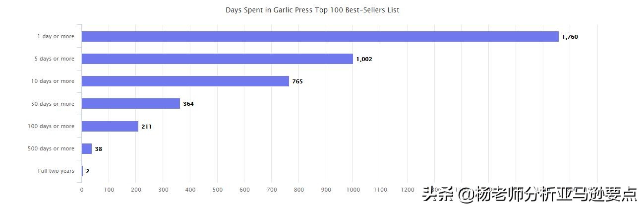Click the 0 tick on the x-axis
Screen dimensions: 644x209
coord(82,190)
